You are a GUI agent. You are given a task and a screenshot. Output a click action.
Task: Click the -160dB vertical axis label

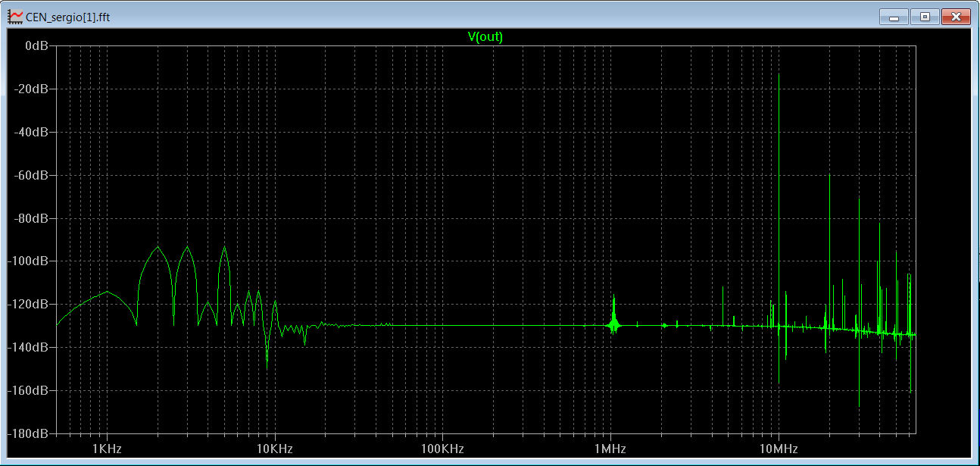click(29, 391)
